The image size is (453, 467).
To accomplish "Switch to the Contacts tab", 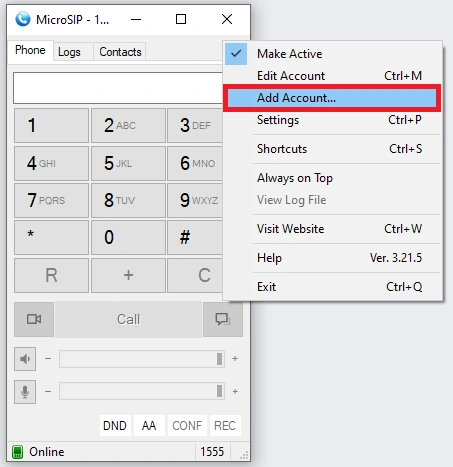I will pyautogui.click(x=120, y=52).
